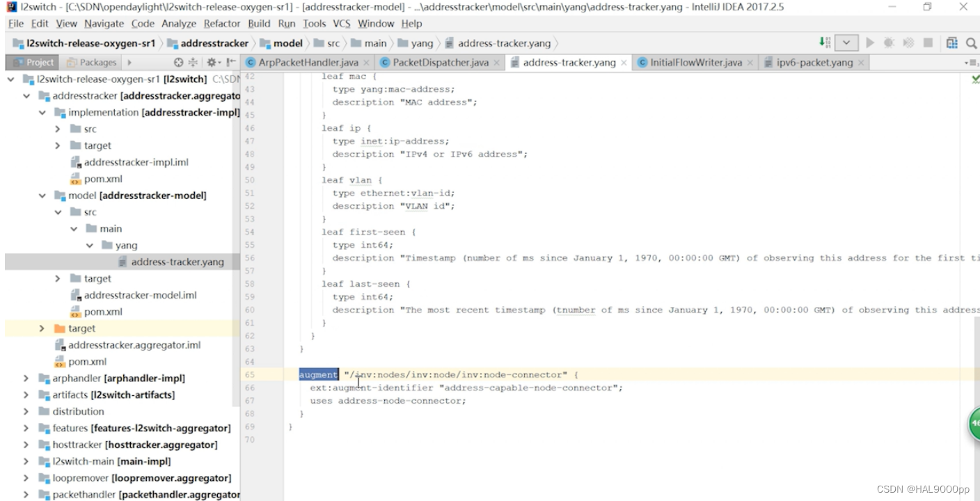This screenshot has width=980, height=501.
Task: Close the address-tracker.yang tab
Action: 624,63
